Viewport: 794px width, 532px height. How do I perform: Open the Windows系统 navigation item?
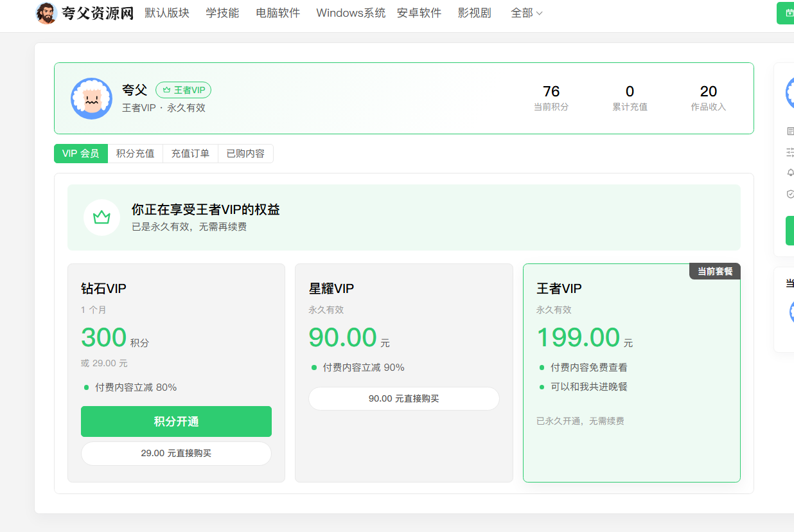351,13
